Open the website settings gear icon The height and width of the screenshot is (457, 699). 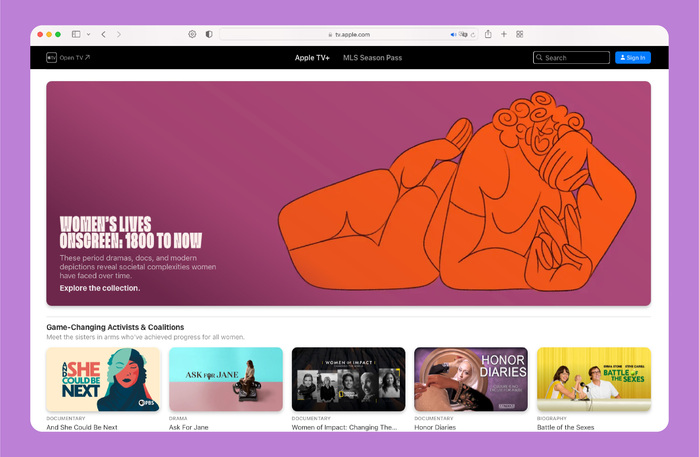pos(192,34)
